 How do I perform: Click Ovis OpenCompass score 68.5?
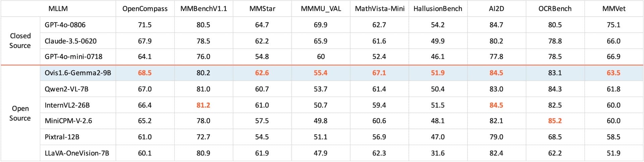point(145,73)
